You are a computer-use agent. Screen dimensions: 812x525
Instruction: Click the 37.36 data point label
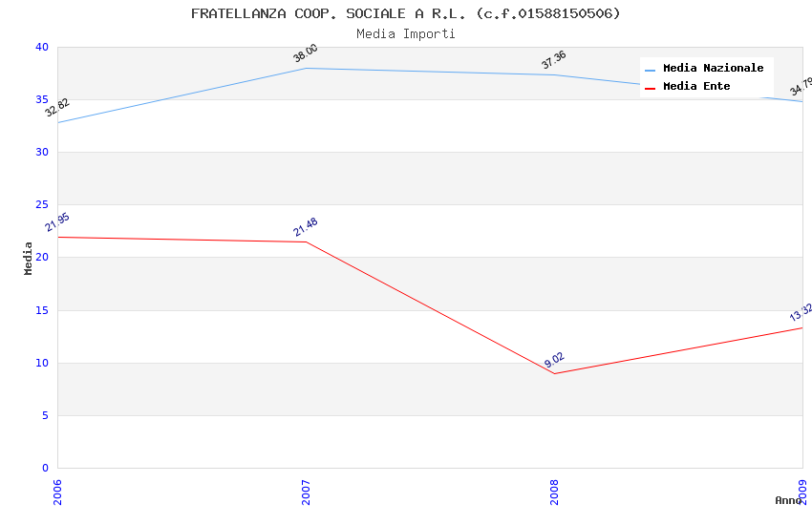point(554,60)
